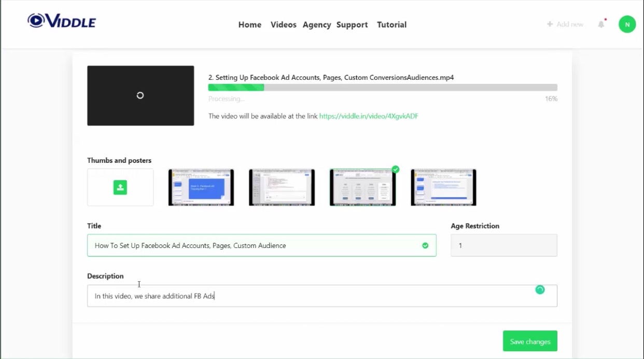Select the third thumbnail with green border
Screen dimensions: 644x359
coord(362,187)
